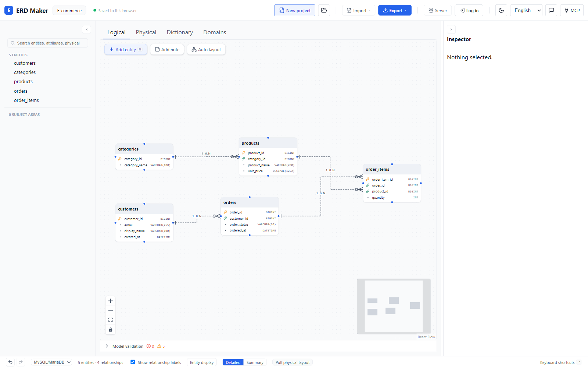This screenshot has height=368, width=588.
Task: Undo the last action
Action: click(x=10, y=362)
